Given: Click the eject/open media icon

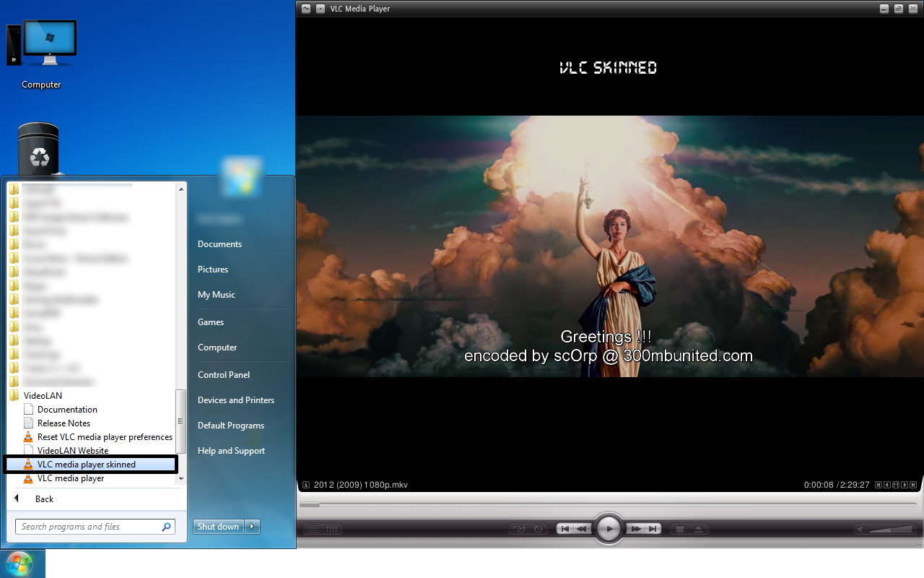Looking at the screenshot, I should [698, 529].
